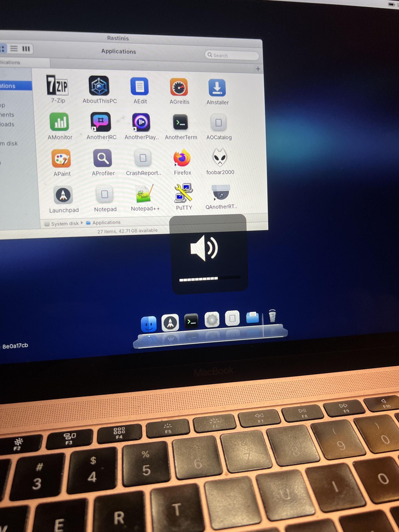Select Launchpad in Applications window
The image size is (399, 532).
63,195
